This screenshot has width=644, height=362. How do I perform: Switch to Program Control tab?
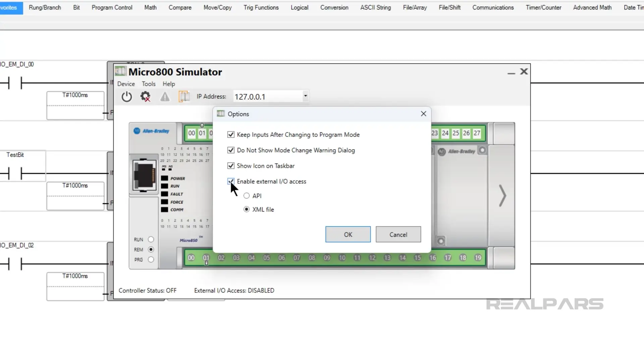pos(112,7)
